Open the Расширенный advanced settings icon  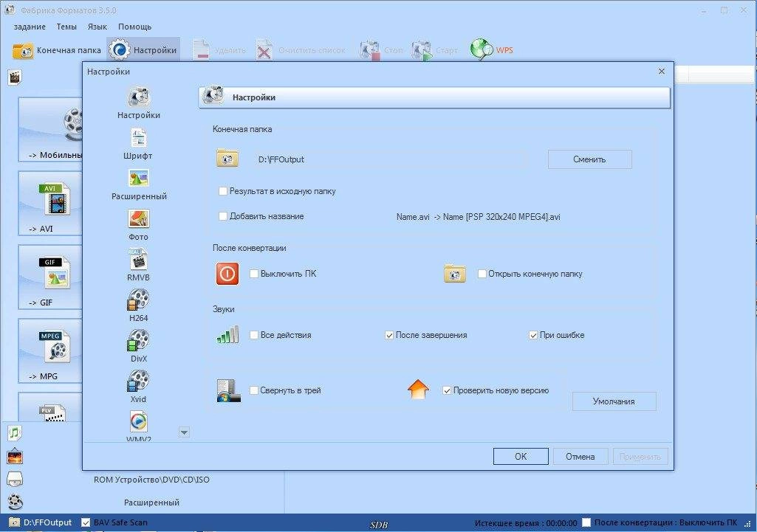(x=139, y=178)
